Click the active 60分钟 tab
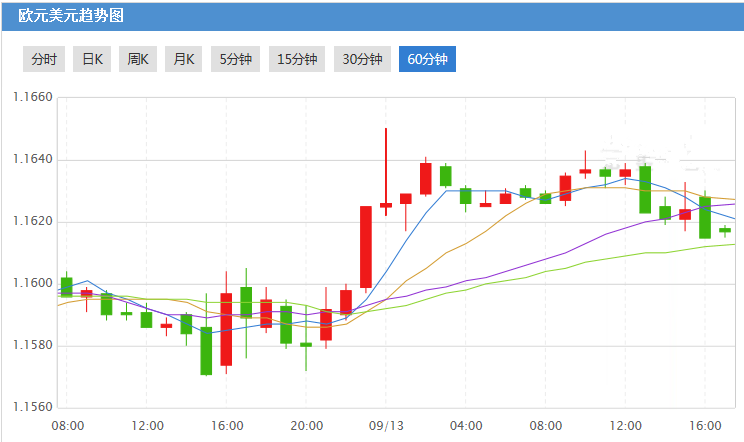The height and width of the screenshot is (442, 744). pos(427,60)
